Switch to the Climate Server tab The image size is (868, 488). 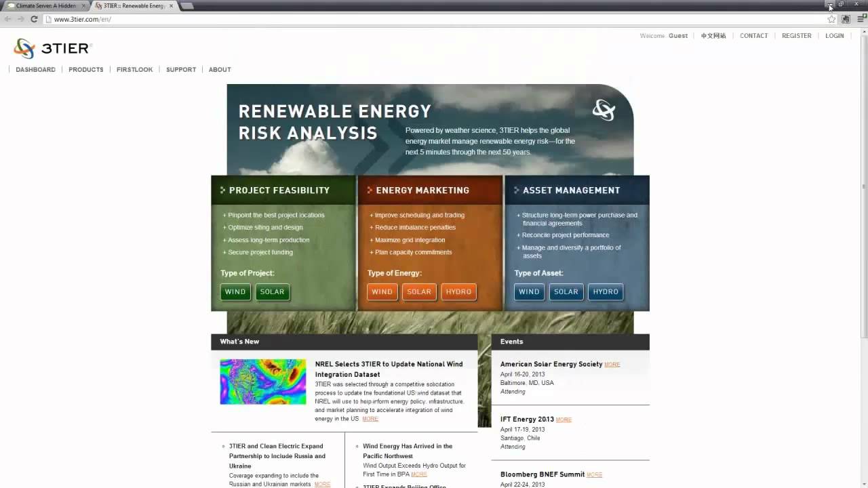[45, 6]
